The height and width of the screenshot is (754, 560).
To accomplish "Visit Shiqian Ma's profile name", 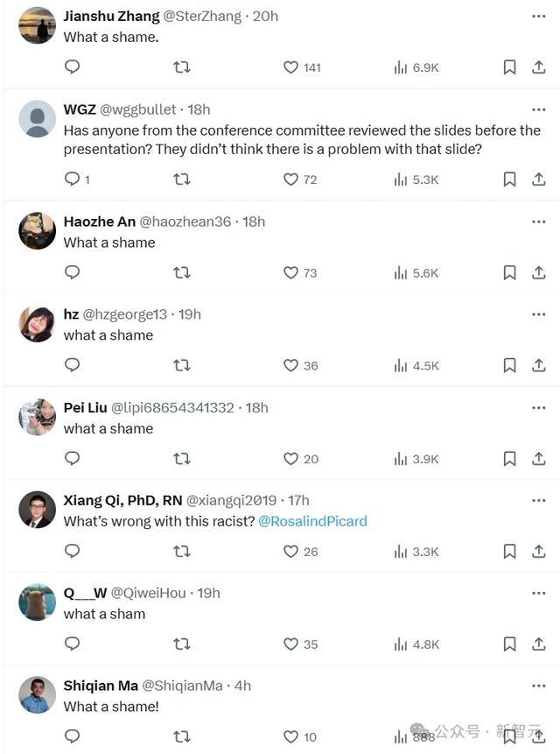I will click(101, 686).
